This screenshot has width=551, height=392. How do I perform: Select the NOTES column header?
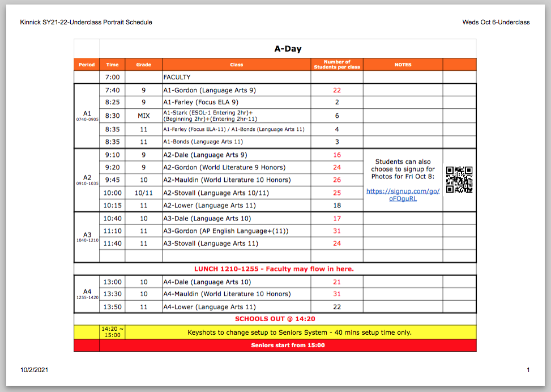click(403, 65)
